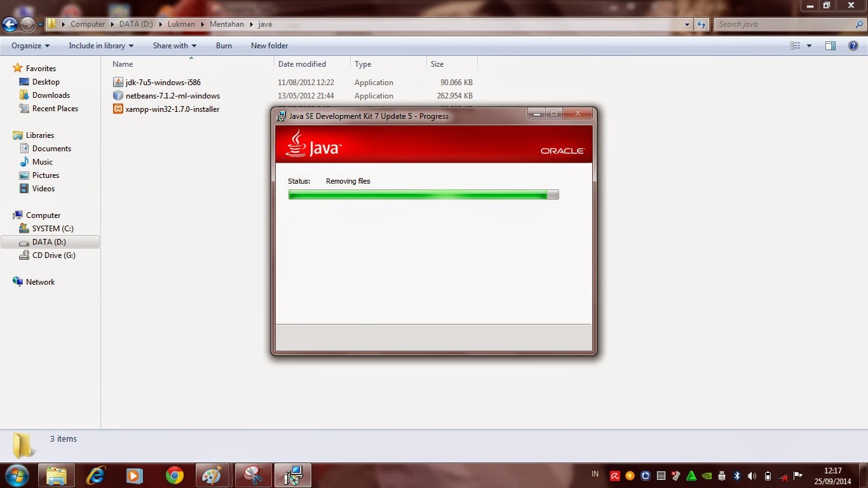Screen dimensions: 868x488
Task: Open Desktop in the navigation pane
Action: click(46, 82)
